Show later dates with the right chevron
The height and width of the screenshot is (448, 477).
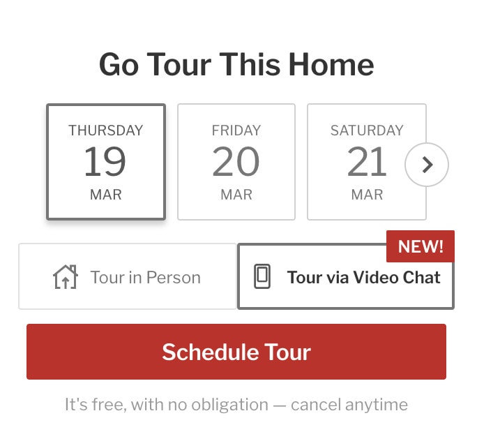pyautogui.click(x=427, y=165)
